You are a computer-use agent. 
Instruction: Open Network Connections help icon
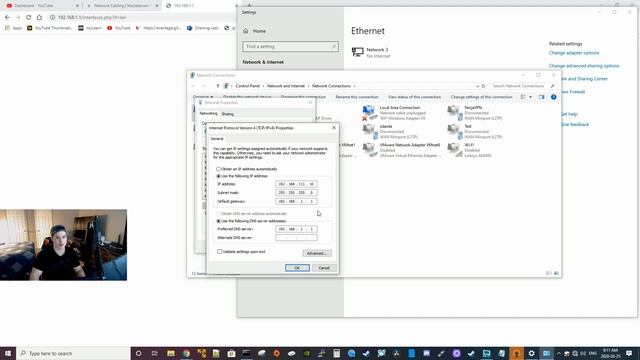click(553, 97)
